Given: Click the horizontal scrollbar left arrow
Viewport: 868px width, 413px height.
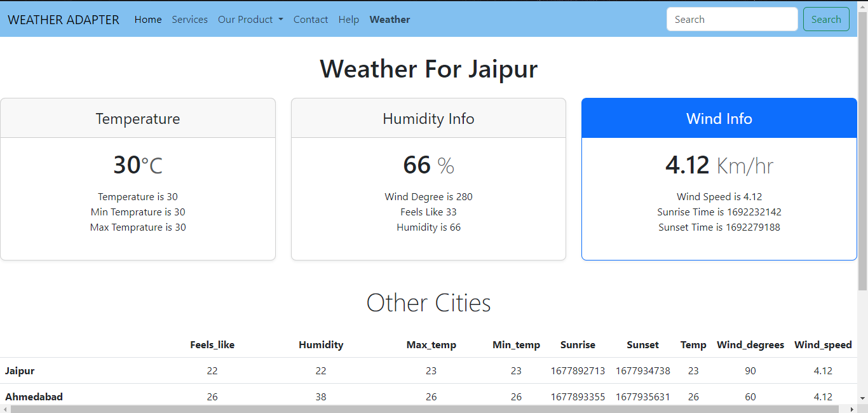Looking at the screenshot, I should 5,409.
